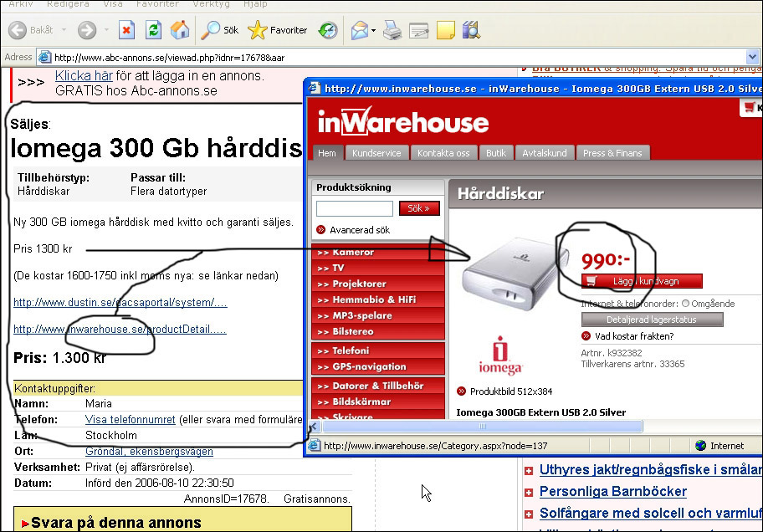Click Vad kostar frakten? link

click(x=634, y=336)
